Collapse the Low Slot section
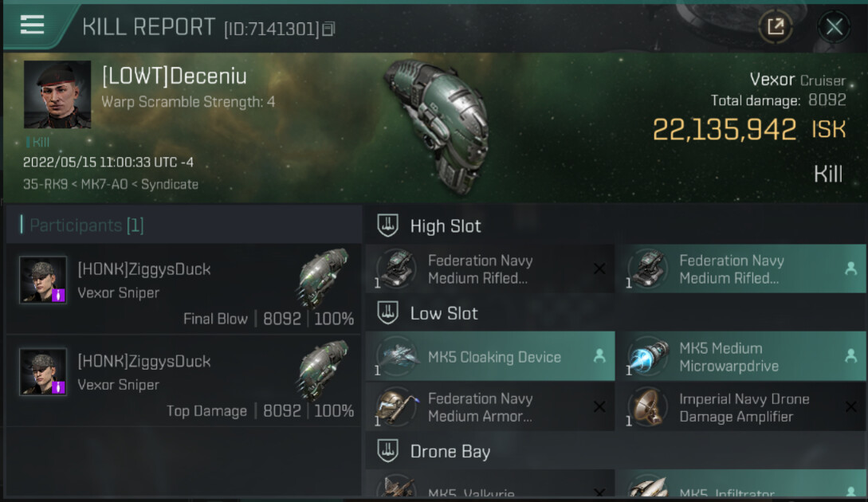 tap(387, 313)
